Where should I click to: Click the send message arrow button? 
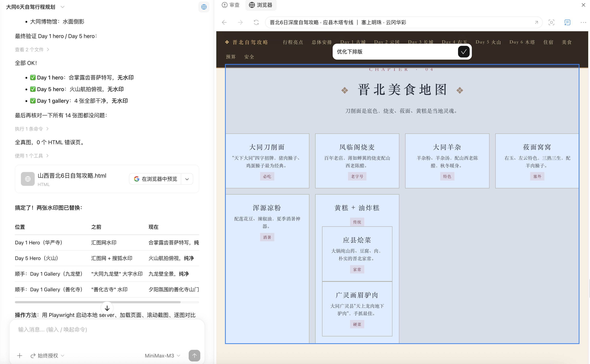[x=194, y=356]
